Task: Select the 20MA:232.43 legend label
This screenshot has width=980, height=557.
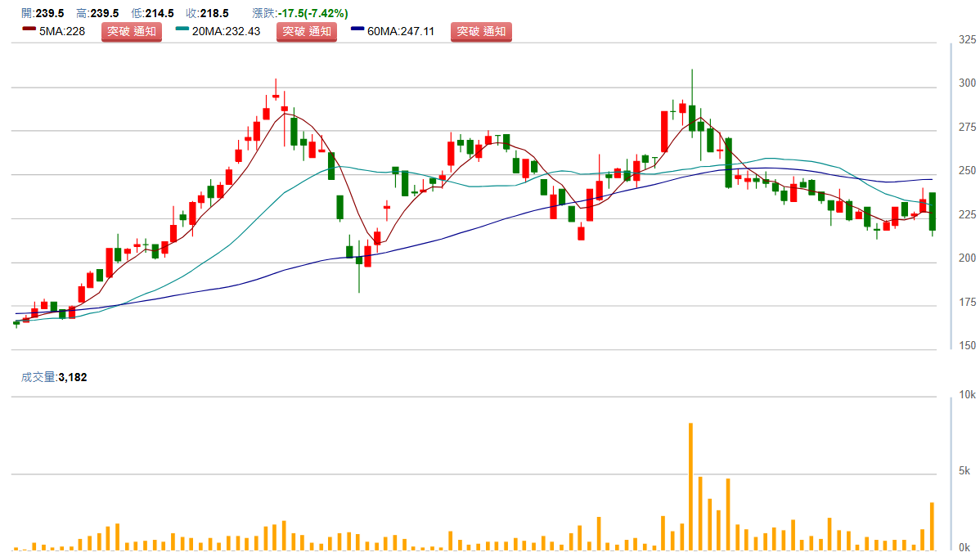Action: click(226, 32)
